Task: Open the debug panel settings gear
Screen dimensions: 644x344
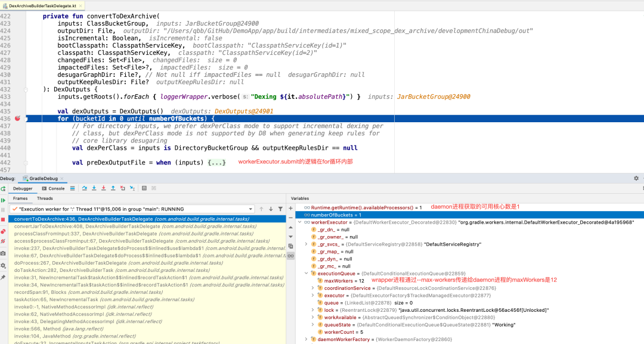Action: (636, 178)
